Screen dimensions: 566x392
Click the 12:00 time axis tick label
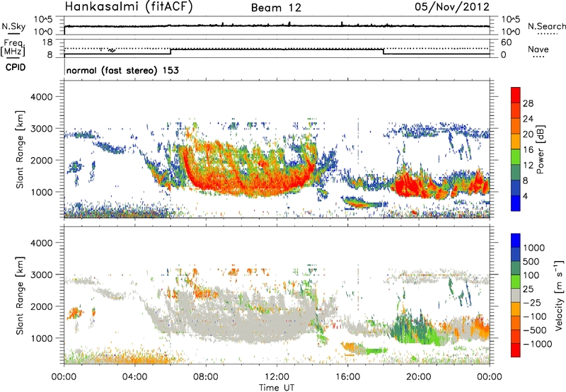277,377
